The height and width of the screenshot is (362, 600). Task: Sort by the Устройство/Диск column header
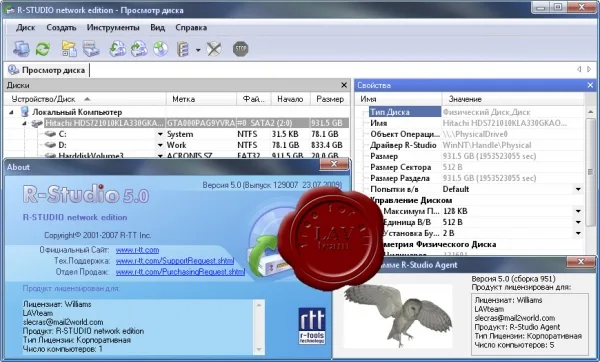point(85,99)
